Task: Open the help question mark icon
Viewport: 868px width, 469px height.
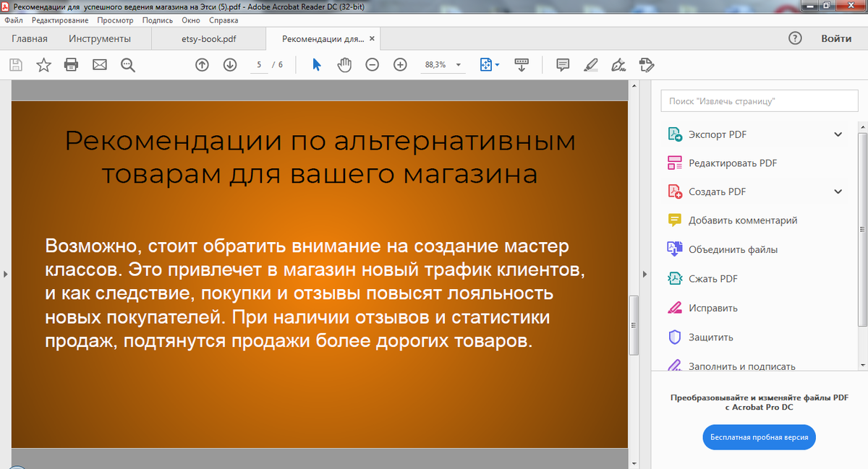Action: coord(795,38)
